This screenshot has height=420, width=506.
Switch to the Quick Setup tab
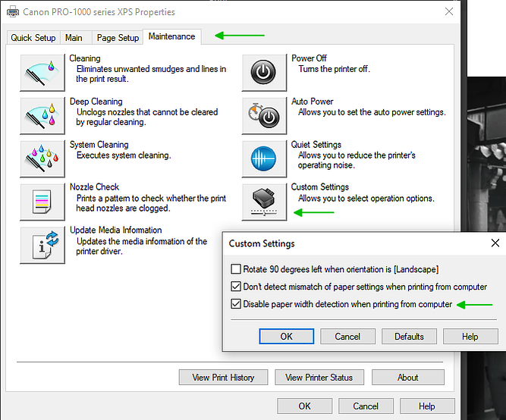(x=33, y=38)
